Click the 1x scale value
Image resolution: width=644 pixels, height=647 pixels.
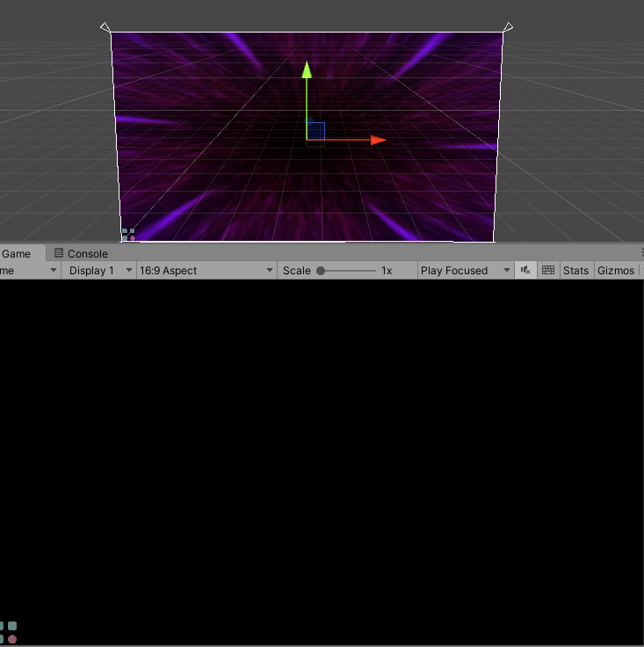pos(387,271)
